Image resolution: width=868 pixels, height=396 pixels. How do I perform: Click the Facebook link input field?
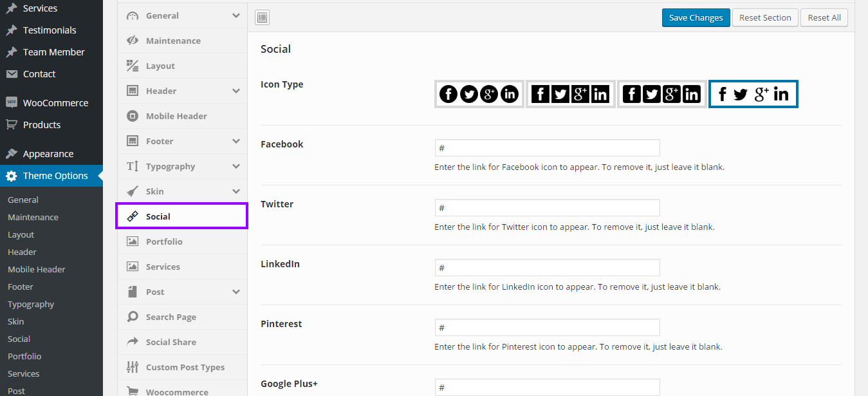click(547, 148)
